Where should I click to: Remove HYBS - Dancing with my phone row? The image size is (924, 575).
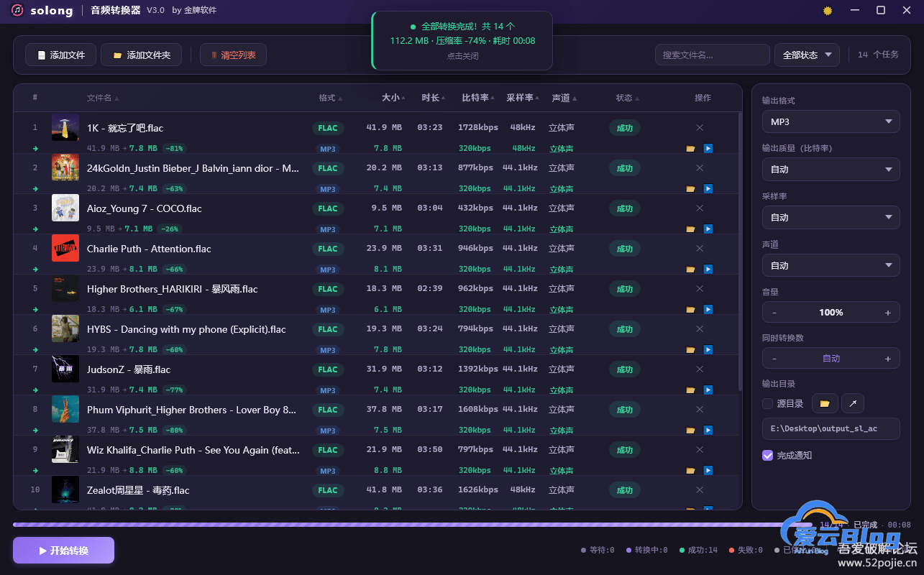(x=700, y=329)
